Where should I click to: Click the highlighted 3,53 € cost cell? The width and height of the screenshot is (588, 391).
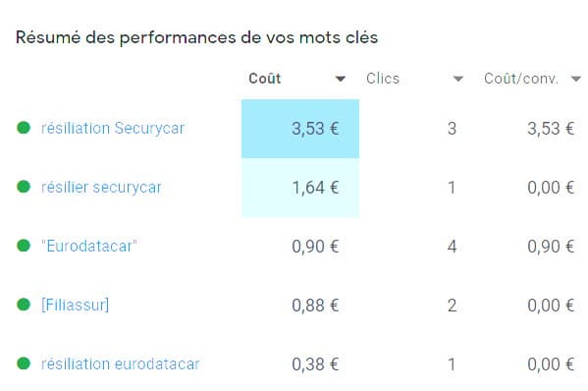(x=300, y=129)
